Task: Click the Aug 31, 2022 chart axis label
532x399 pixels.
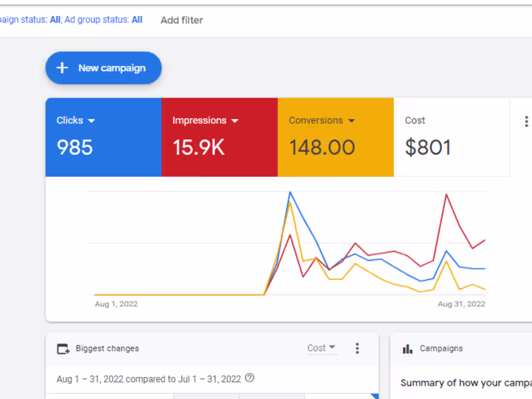Action: point(461,304)
